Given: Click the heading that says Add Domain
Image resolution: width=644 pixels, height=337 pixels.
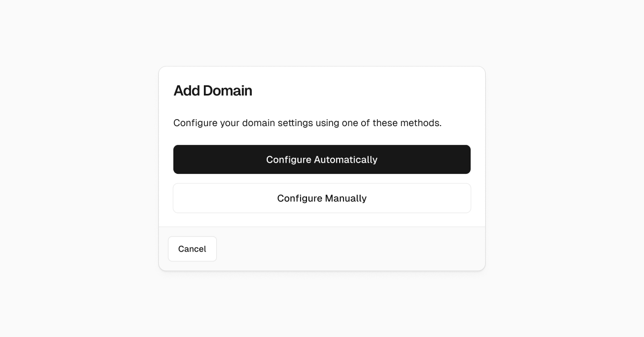Looking at the screenshot, I should point(213,91).
